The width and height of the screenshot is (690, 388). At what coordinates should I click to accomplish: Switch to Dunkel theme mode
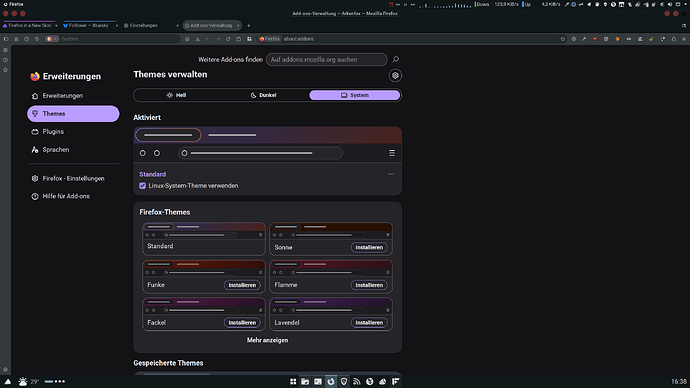click(x=263, y=95)
